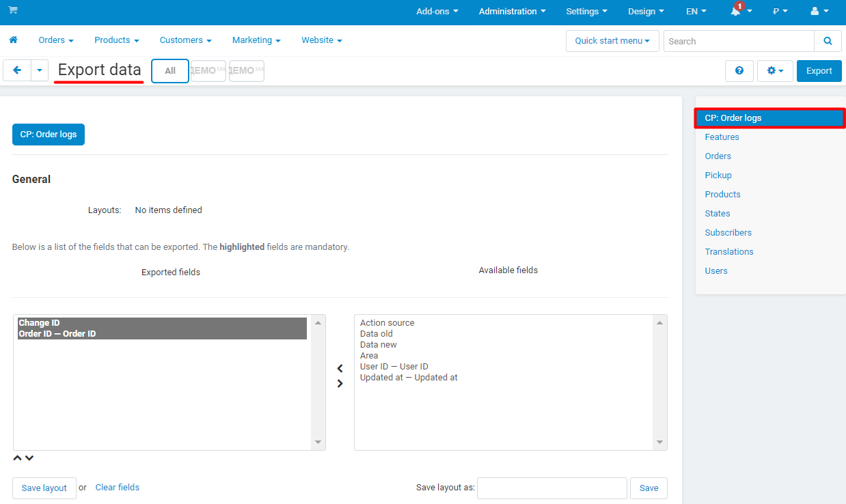Viewport: 846px width, 504px height.
Task: Expand the Settings dropdown
Action: pyautogui.click(x=586, y=11)
